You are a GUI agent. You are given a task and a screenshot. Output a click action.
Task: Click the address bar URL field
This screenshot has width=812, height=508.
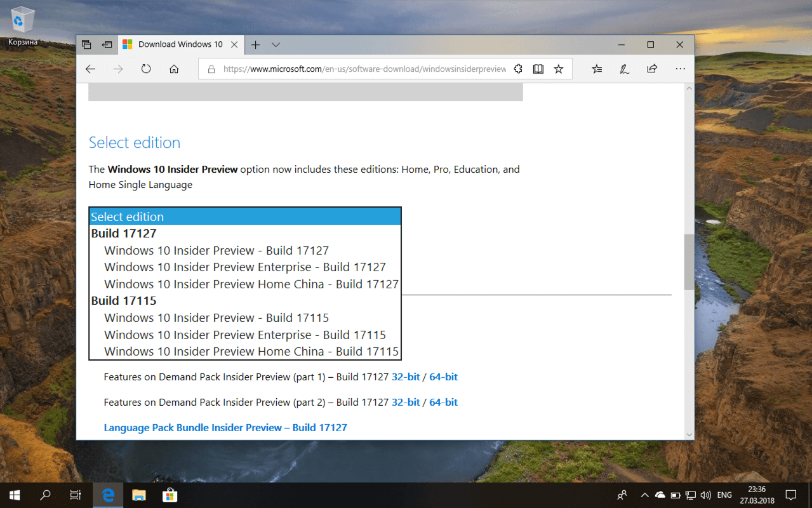(x=356, y=69)
